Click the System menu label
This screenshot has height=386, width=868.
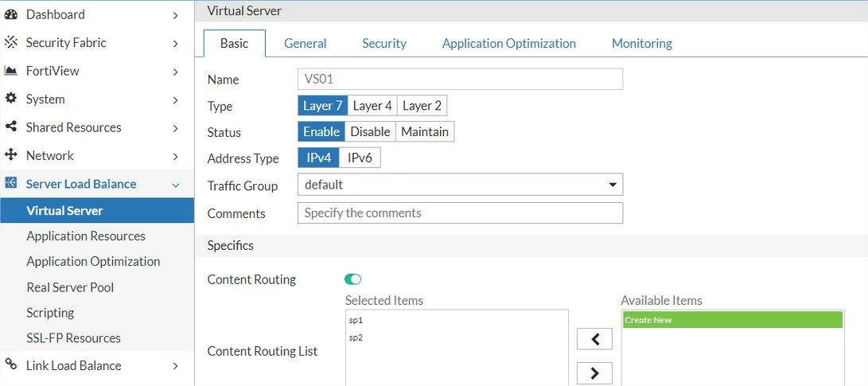(45, 99)
